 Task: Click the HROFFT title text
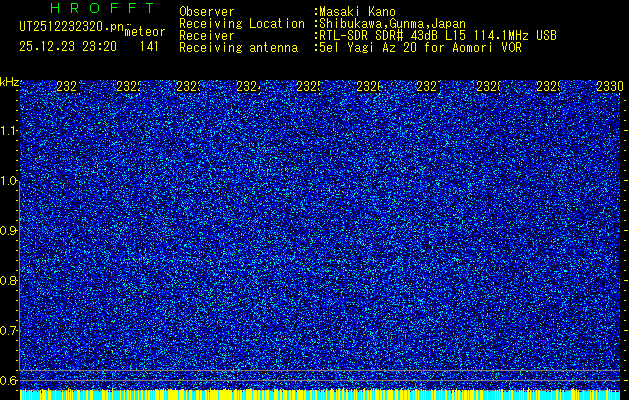click(x=102, y=8)
